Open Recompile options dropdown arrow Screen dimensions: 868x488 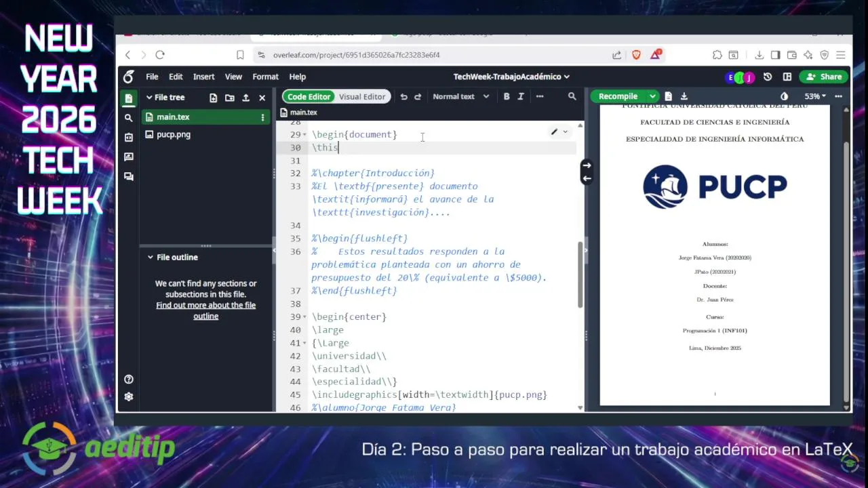coord(652,96)
